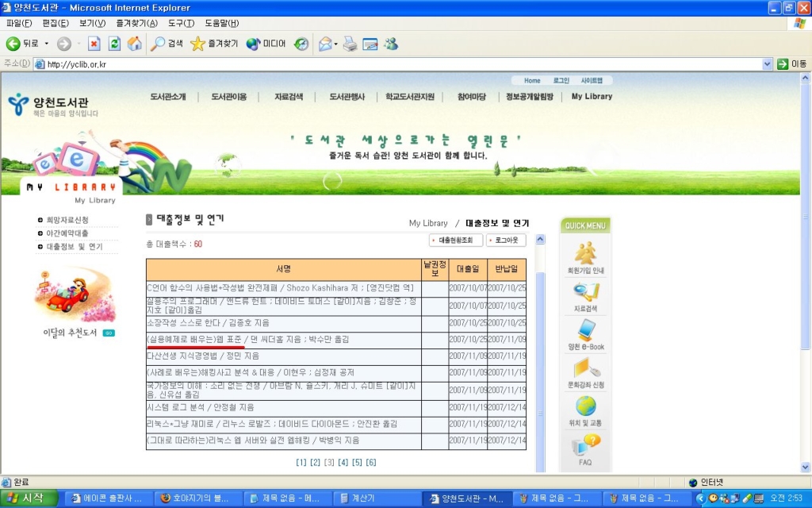Print page with printer icon
The width and height of the screenshot is (812, 508).
[350, 44]
